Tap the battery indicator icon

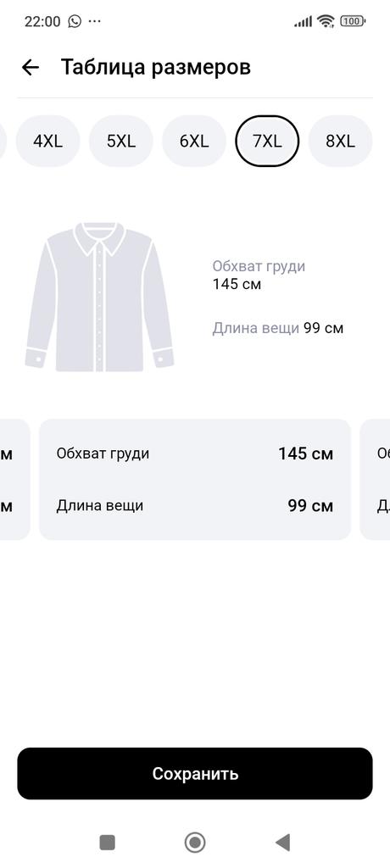(x=353, y=21)
